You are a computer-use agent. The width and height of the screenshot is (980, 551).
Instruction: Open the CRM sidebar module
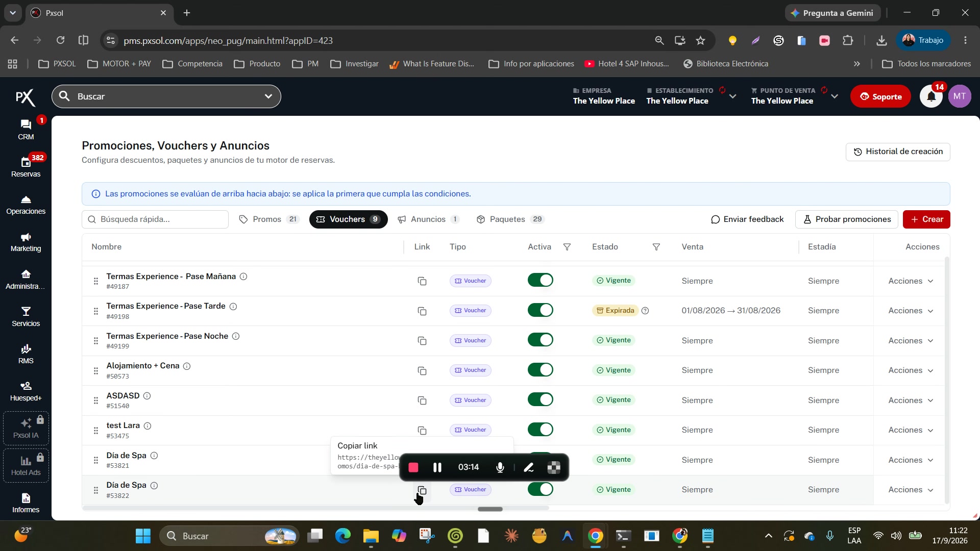tap(26, 130)
